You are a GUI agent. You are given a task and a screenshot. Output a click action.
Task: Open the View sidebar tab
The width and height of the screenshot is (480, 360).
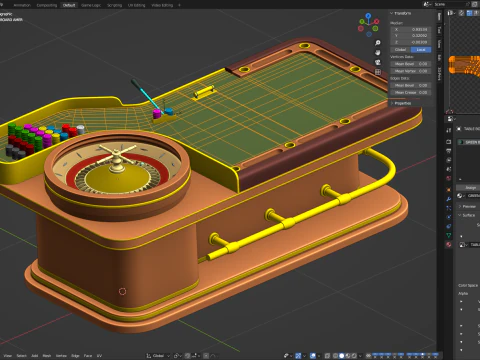pos(439,44)
